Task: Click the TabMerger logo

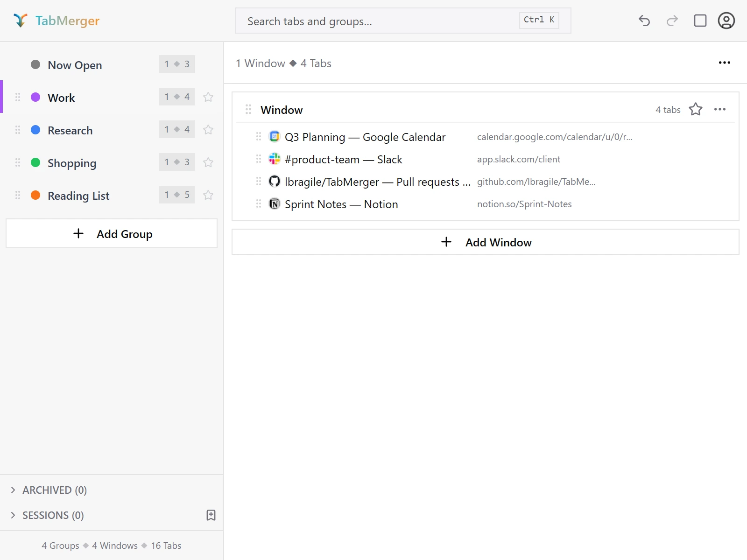Action: pyautogui.click(x=56, y=21)
